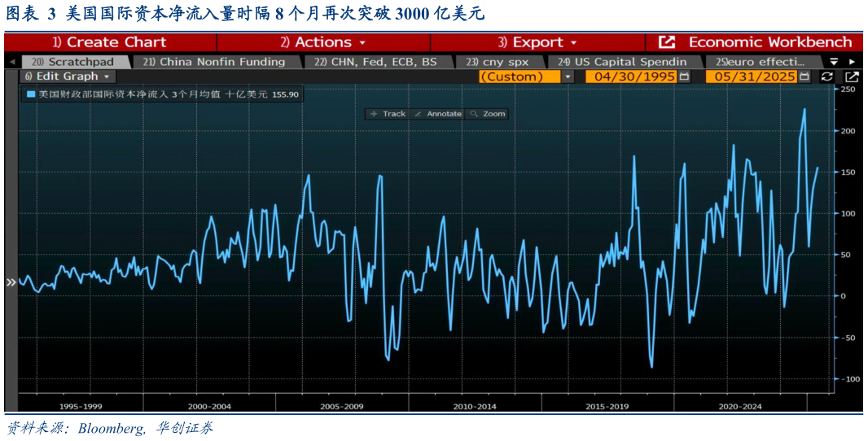Open the Actions dropdown menu
This screenshot has height=441, width=868.
[x=322, y=42]
